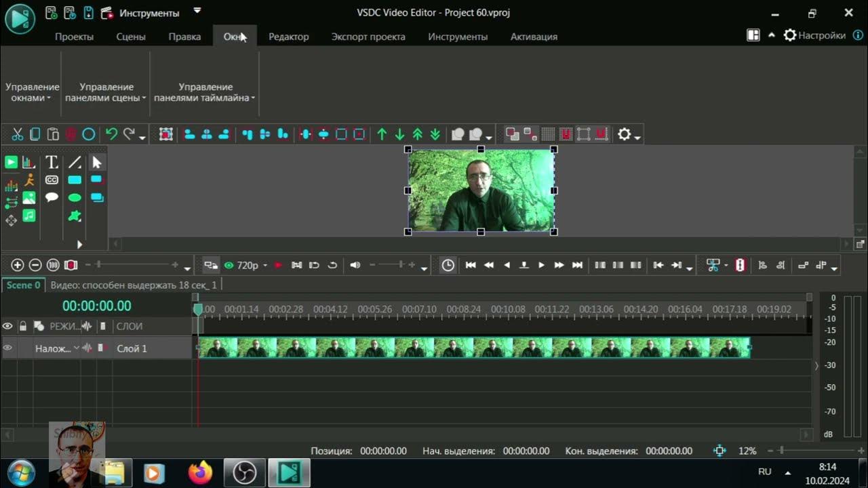
Task: Jump to the end of timeline
Action: point(577,265)
